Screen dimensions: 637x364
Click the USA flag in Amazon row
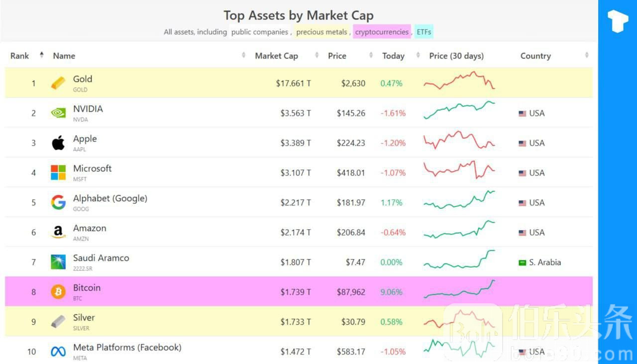click(x=522, y=233)
